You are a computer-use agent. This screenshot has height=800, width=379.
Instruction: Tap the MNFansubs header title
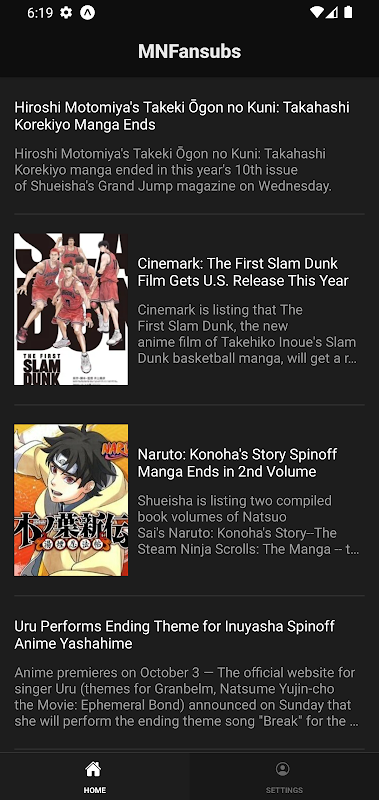(x=189, y=51)
